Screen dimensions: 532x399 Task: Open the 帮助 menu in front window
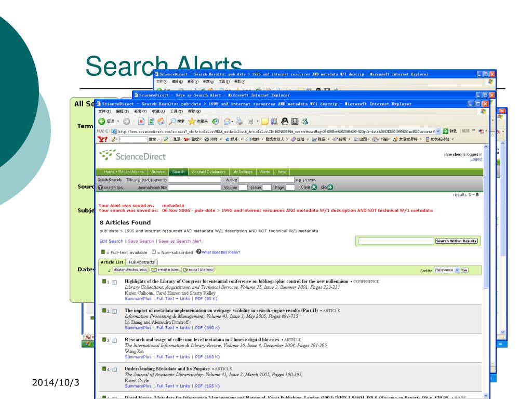tap(194, 111)
